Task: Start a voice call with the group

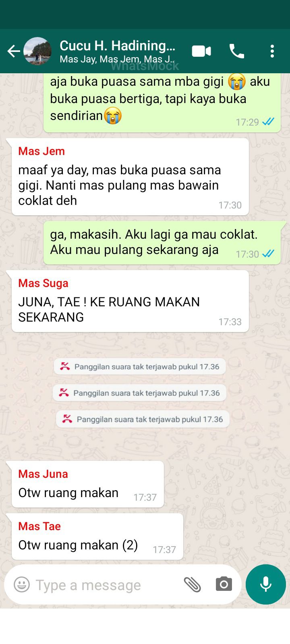Action: [237, 51]
